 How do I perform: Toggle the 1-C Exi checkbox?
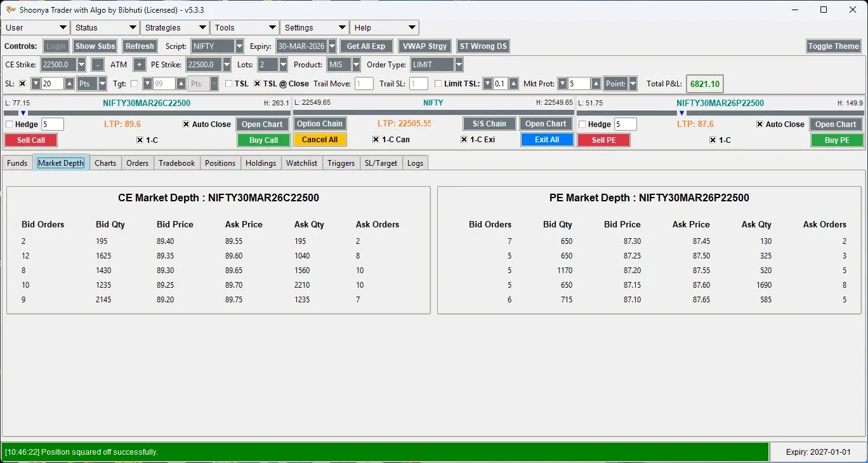(464, 140)
